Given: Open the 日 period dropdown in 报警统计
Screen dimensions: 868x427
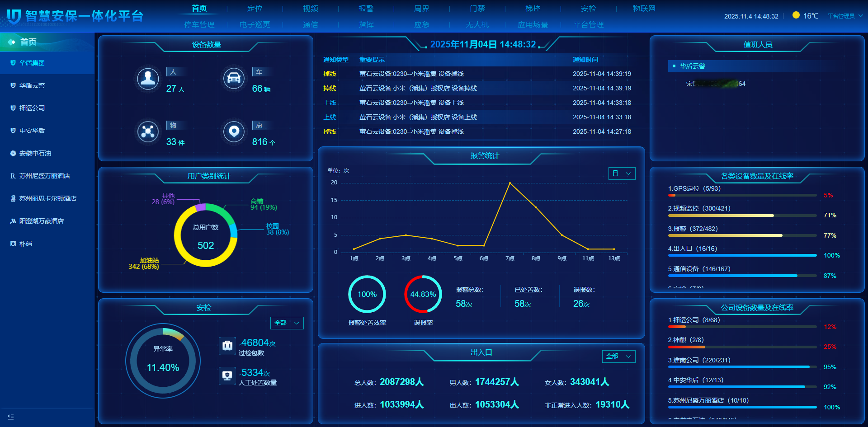Looking at the screenshot, I should [x=622, y=174].
